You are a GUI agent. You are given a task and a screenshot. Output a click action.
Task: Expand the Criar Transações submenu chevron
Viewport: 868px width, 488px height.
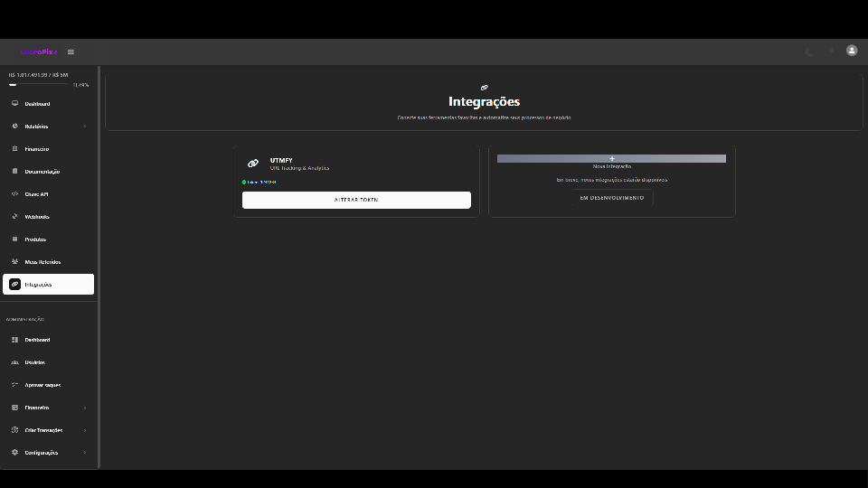click(85, 430)
